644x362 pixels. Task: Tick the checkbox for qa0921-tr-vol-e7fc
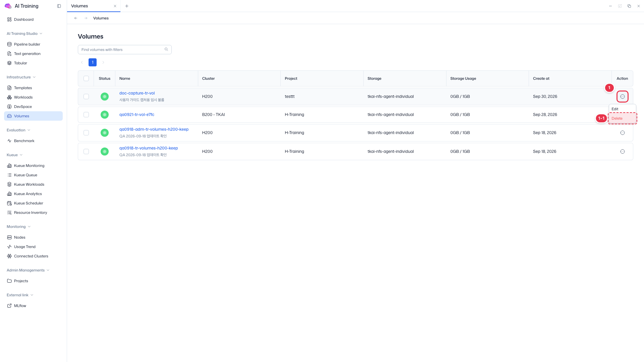(86, 115)
